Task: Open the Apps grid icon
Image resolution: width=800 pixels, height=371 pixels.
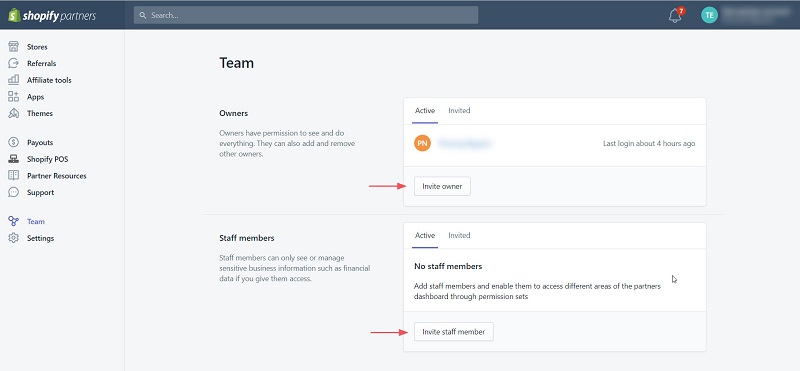Action: (14, 96)
